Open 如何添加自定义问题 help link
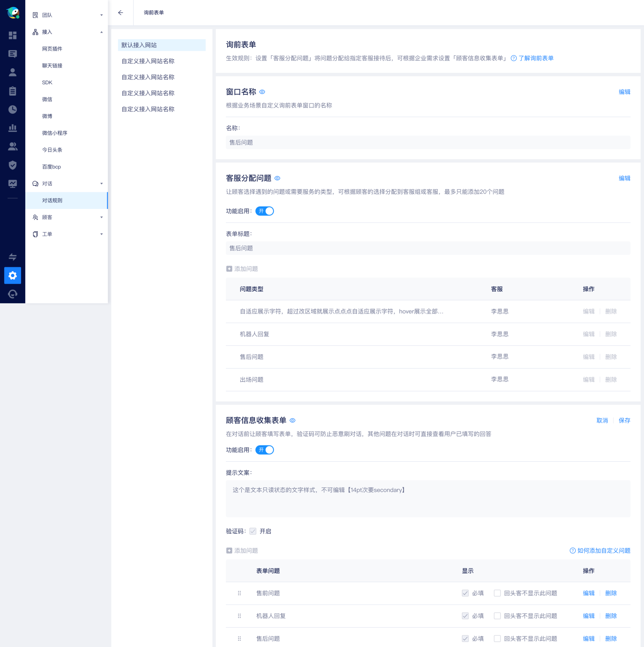The image size is (644, 647). [x=604, y=550]
